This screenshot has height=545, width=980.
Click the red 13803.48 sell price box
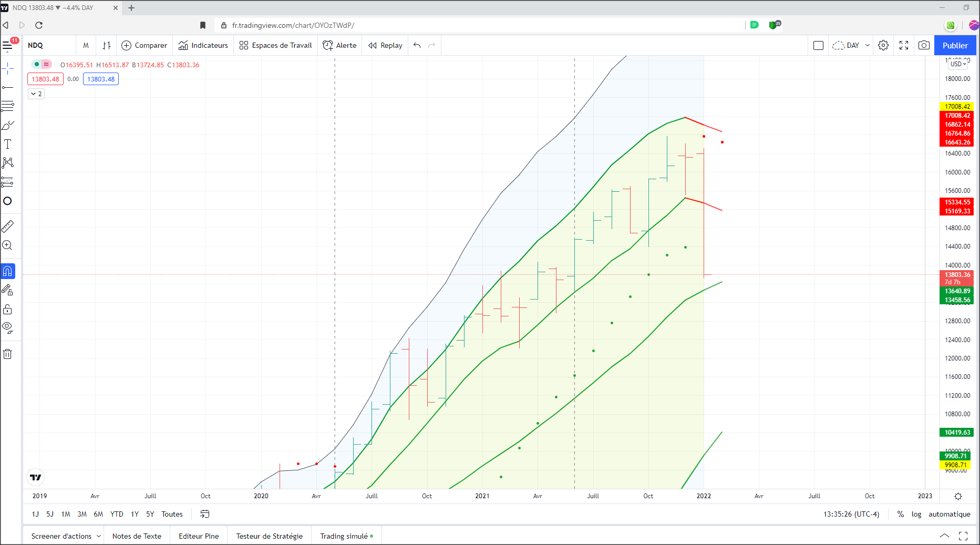coord(45,79)
